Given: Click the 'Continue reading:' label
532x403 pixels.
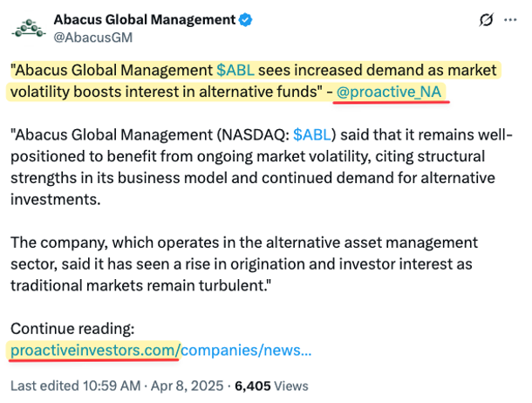Looking at the screenshot, I should pos(72,328).
